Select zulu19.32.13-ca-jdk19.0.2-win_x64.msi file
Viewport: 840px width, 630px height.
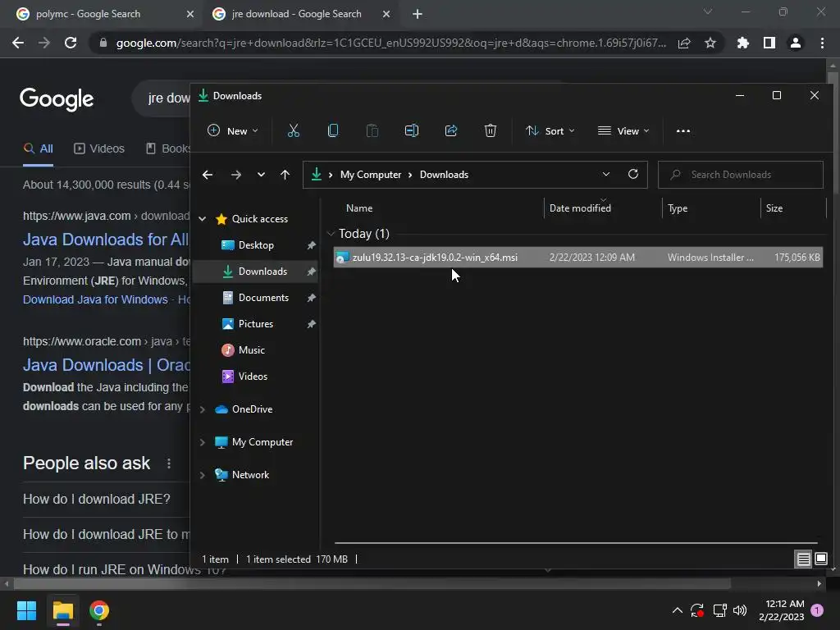tap(578, 258)
